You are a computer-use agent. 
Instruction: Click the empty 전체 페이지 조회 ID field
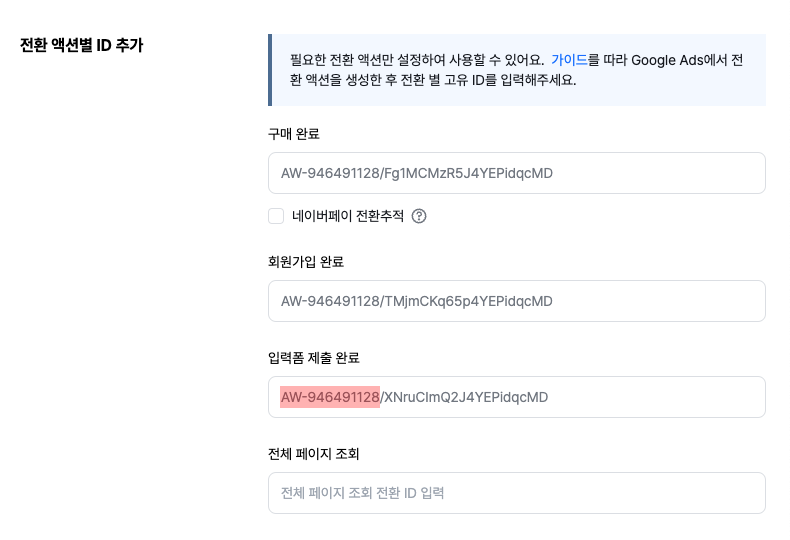click(x=516, y=493)
